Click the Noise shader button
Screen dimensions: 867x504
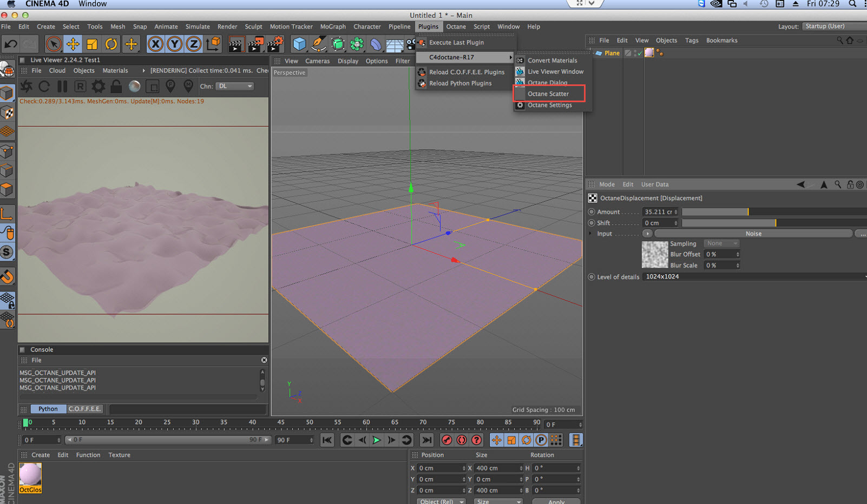pos(753,234)
